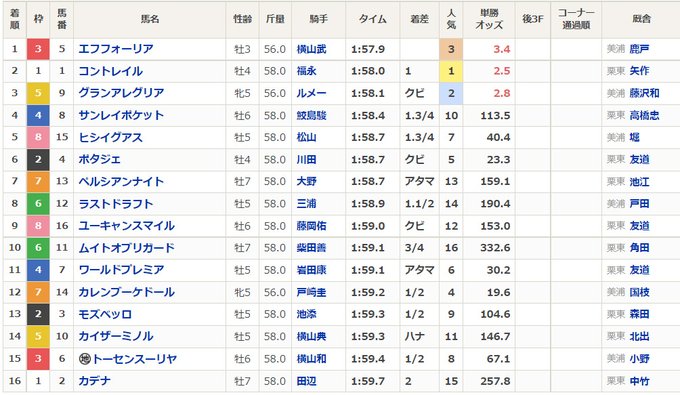Open trainer 藤沢和 page
Image resolution: width=680 pixels, height=395 pixels.
point(644,93)
